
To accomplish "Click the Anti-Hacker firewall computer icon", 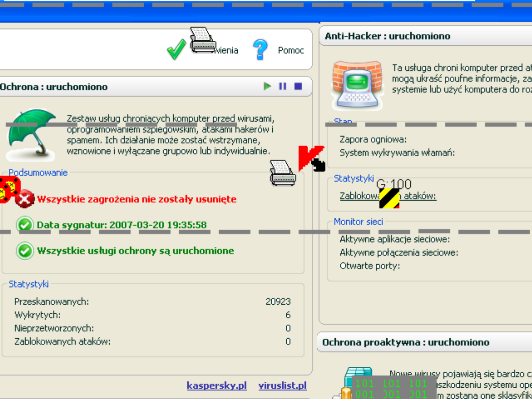I will coord(357,85).
